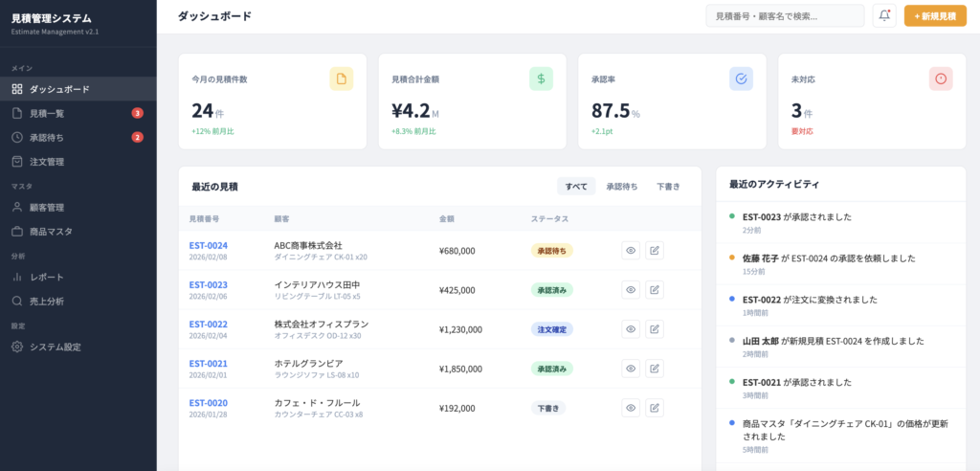Open 売上分析 in the sidebar
980x471 pixels.
pyautogui.click(x=52, y=301)
